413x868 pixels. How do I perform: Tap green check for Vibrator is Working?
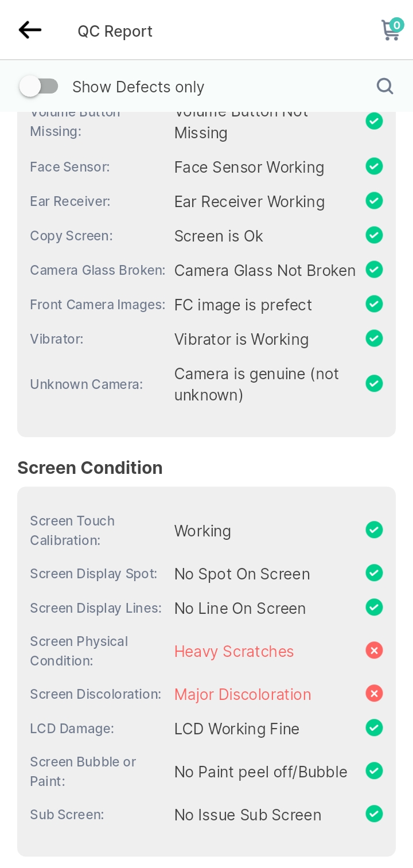pyautogui.click(x=375, y=338)
